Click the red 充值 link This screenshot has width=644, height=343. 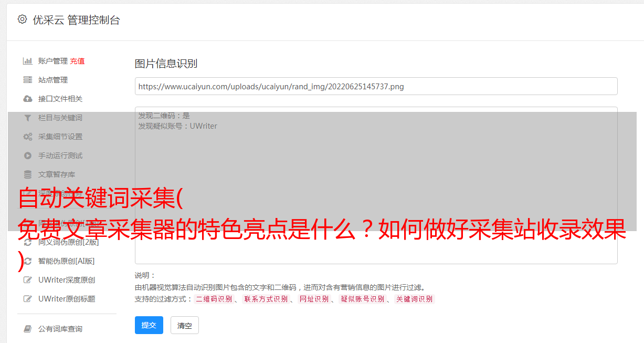pos(77,61)
